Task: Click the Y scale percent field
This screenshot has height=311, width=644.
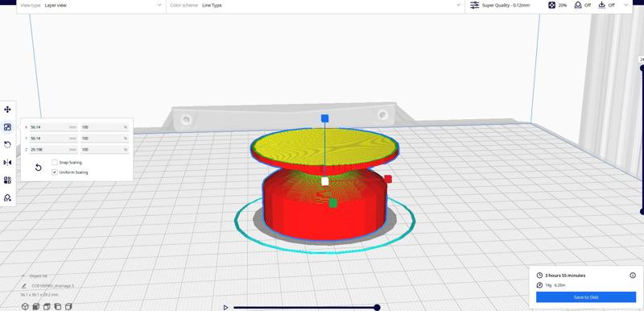Action: (x=105, y=139)
